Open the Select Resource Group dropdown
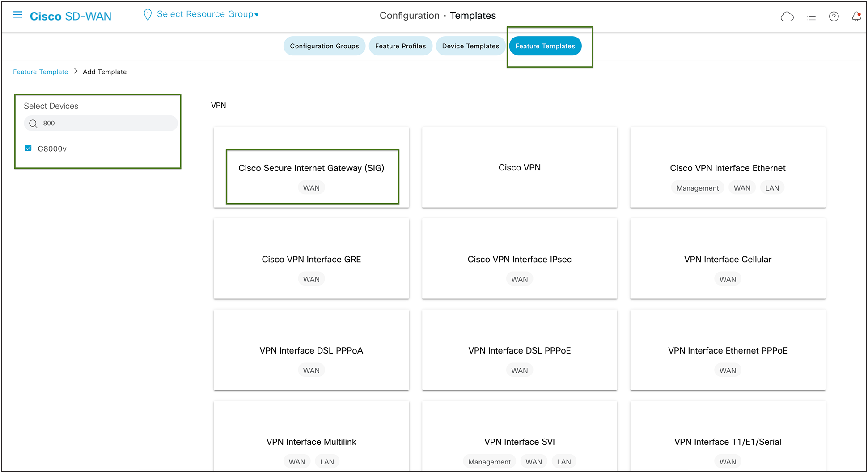 (208, 14)
